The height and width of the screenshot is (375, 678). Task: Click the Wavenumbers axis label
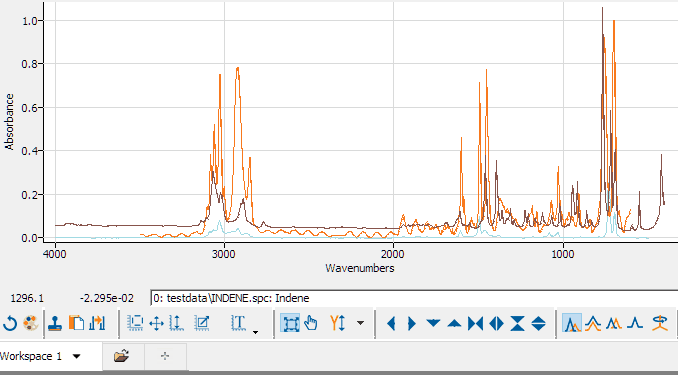(360, 268)
